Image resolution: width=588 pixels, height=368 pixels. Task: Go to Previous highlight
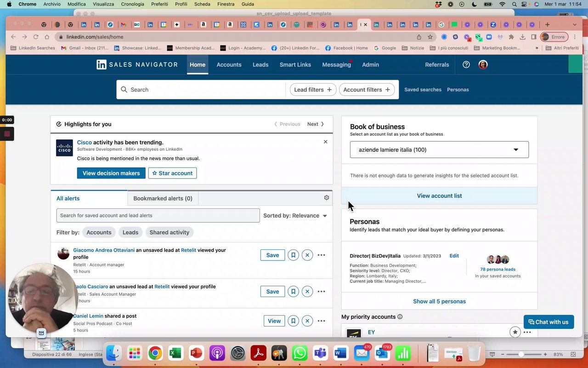coord(287,124)
